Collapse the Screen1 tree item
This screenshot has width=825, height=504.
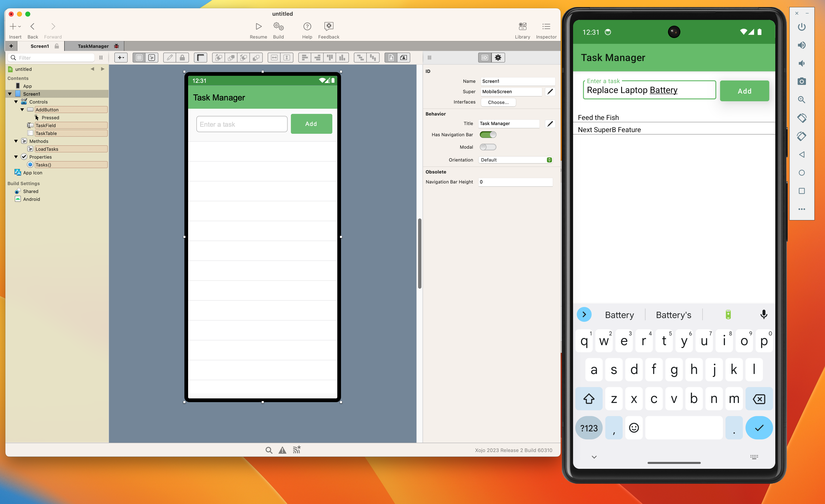click(10, 94)
